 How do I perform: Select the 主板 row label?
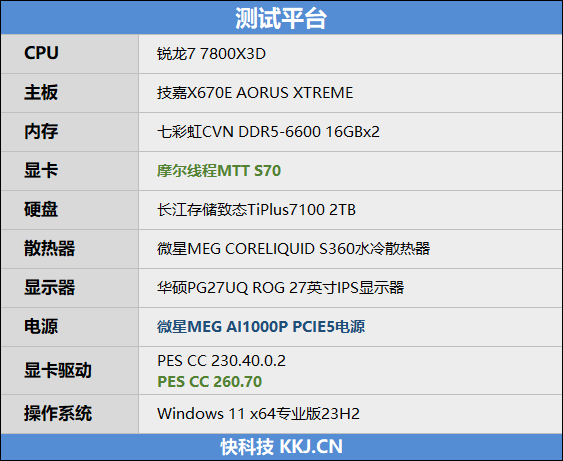[41, 92]
